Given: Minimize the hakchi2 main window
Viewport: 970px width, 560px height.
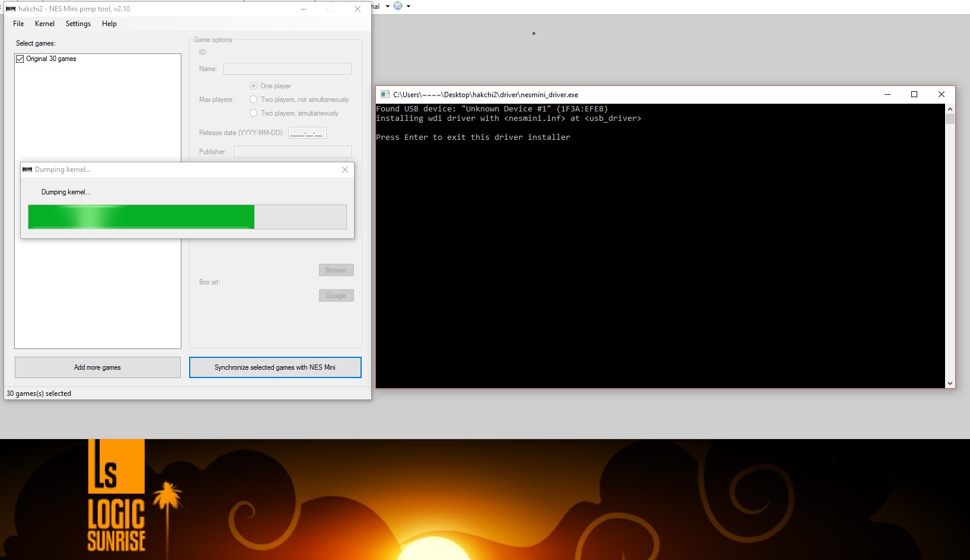Looking at the screenshot, I should click(304, 9).
